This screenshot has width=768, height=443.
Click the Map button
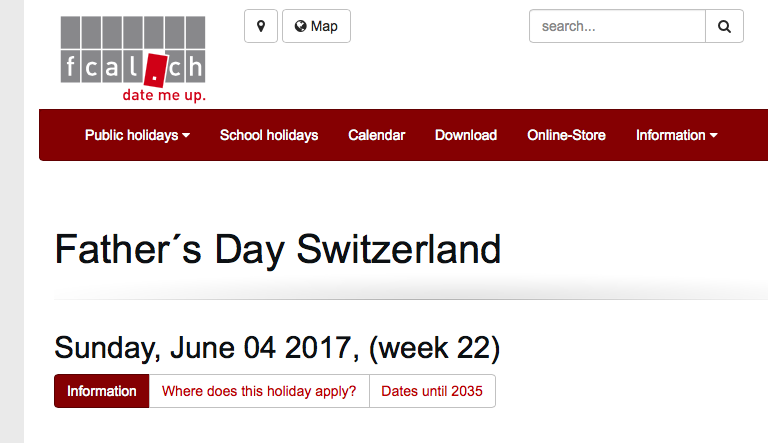316,26
